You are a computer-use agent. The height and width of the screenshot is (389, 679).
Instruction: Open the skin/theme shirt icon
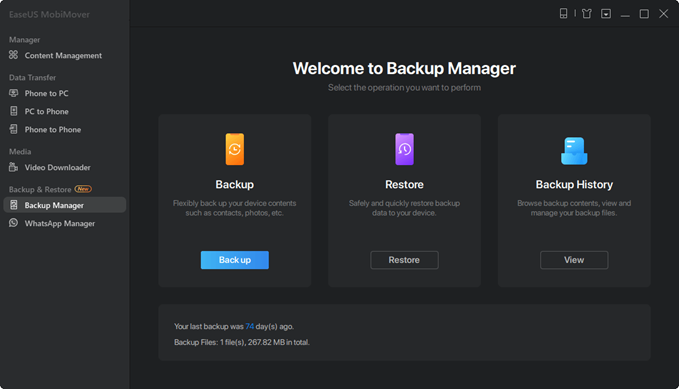(587, 14)
